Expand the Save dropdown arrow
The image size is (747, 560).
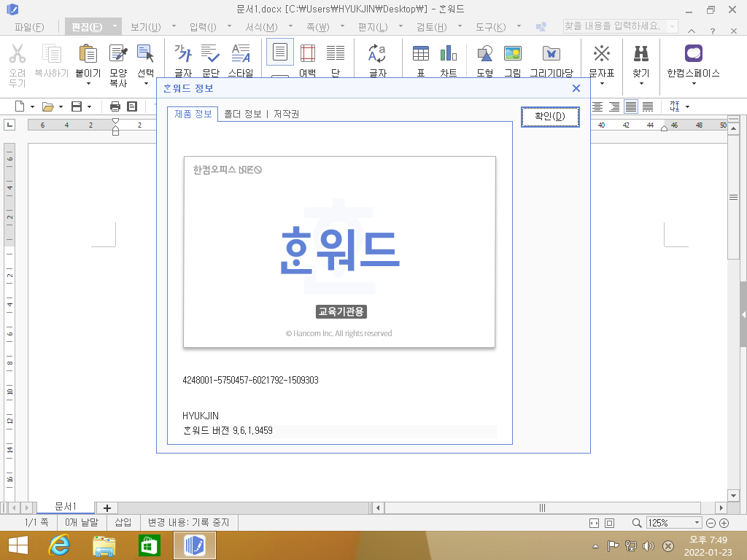tap(89, 106)
